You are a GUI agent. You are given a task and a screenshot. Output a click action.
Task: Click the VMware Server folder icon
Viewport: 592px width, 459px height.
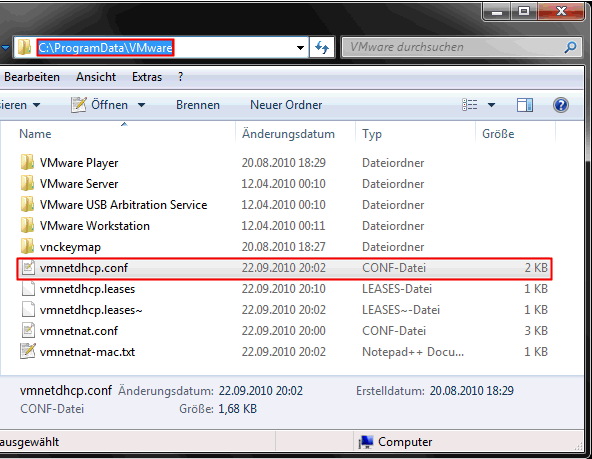point(27,184)
